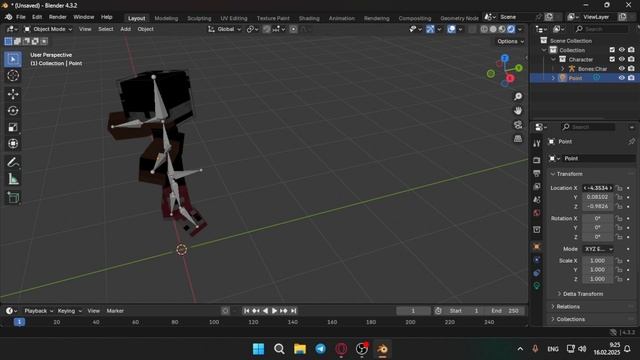Screen dimensions: 640x360
Task: Open the Render menu
Action: pyautogui.click(x=58, y=17)
